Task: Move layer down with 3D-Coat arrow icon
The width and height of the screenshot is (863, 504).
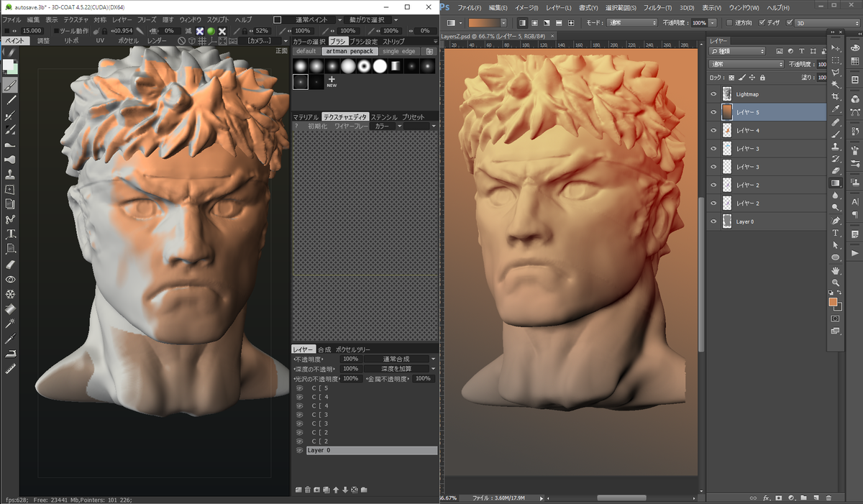Action: click(x=345, y=490)
